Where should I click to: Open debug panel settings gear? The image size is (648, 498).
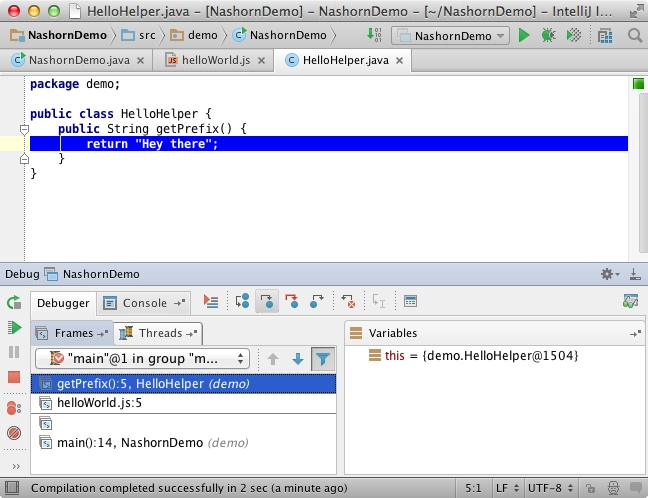pyautogui.click(x=610, y=274)
